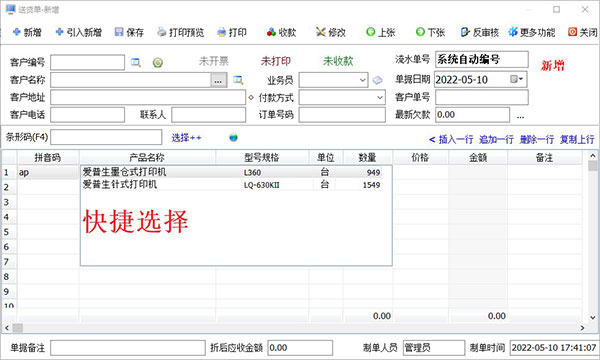Open 打印预览 print preview
Screen dimensions: 600x360
(x=181, y=33)
